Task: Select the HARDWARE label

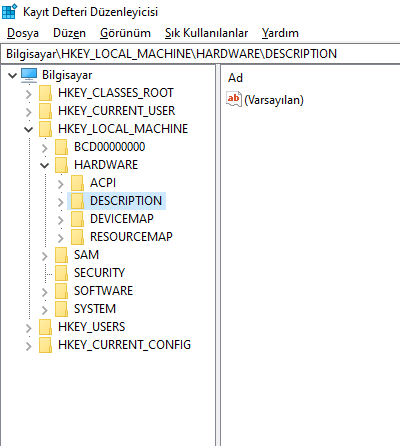Action: click(106, 165)
